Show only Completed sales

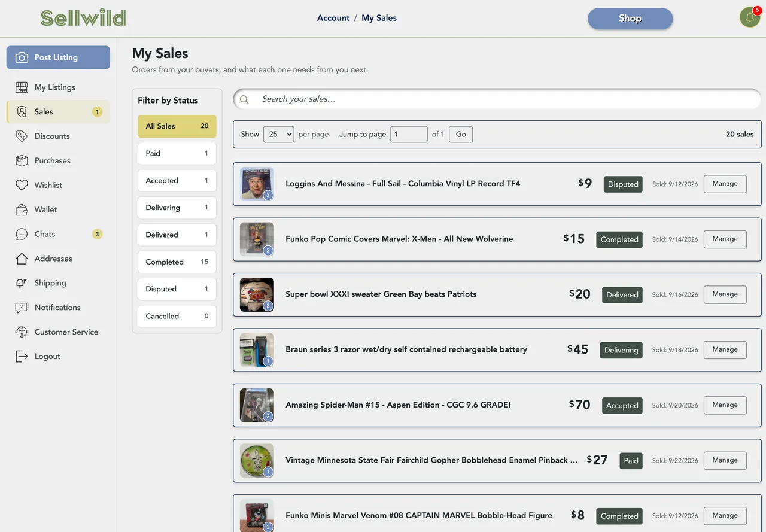pyautogui.click(x=177, y=262)
